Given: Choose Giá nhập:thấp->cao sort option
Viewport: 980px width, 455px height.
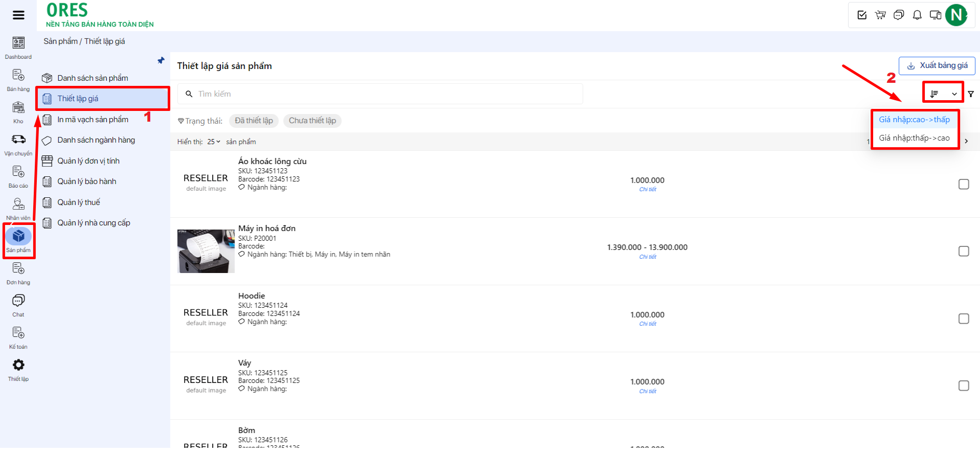Looking at the screenshot, I should point(914,138).
